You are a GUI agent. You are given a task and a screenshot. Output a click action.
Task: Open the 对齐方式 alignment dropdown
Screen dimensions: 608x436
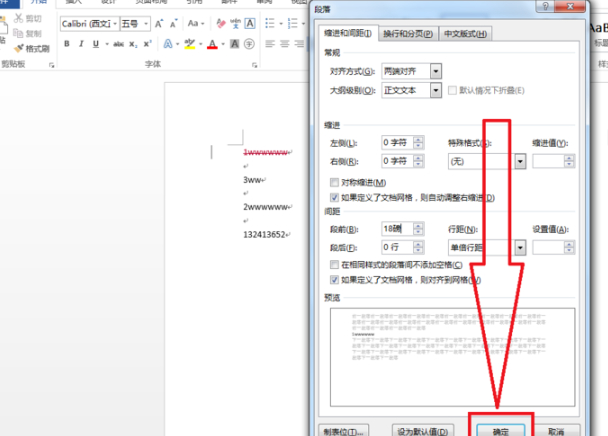435,71
